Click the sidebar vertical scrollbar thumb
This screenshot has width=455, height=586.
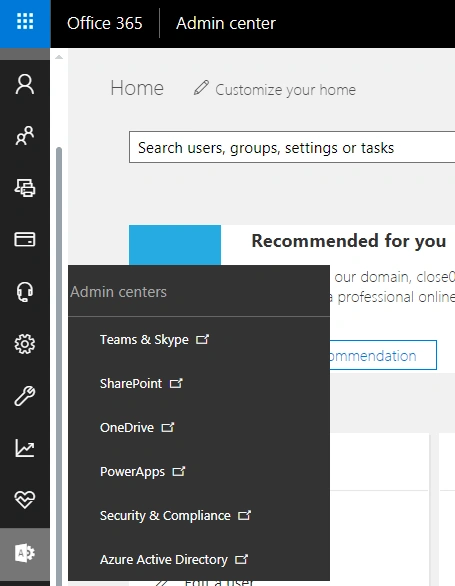(x=59, y=366)
